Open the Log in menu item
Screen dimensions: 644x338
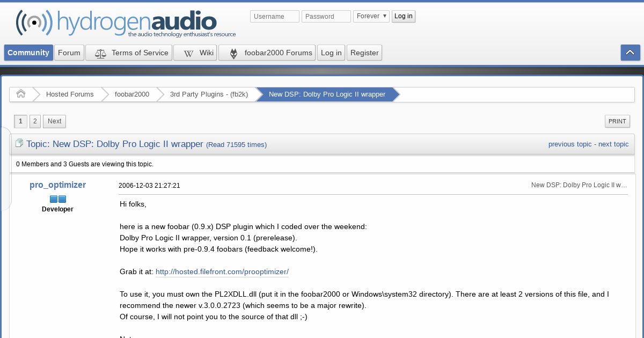[x=331, y=53]
